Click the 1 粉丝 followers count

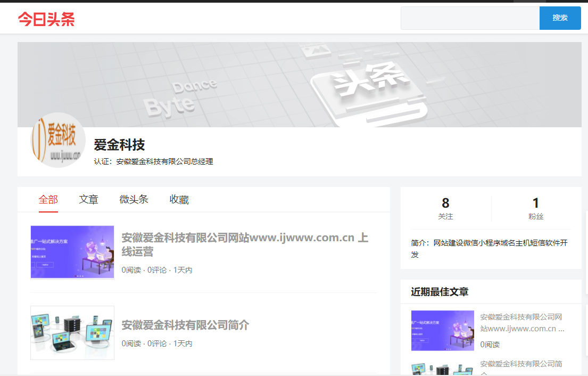click(536, 209)
